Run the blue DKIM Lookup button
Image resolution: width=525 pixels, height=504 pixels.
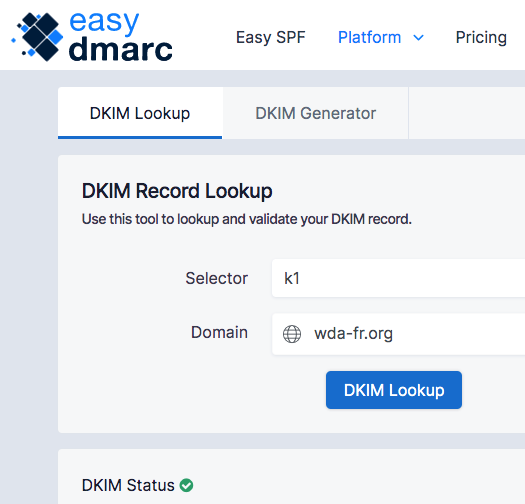pyautogui.click(x=394, y=390)
